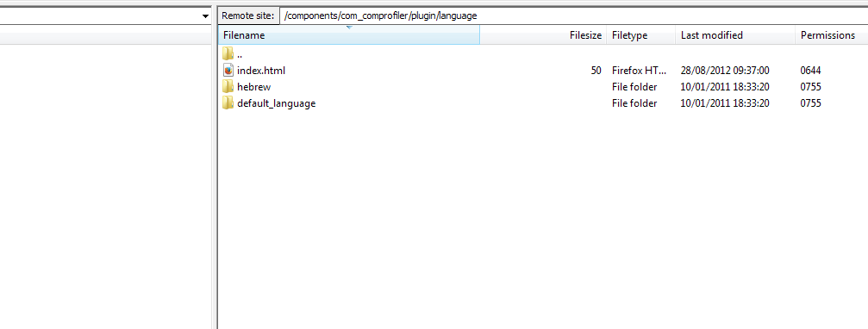Click the index.html Firefox file icon
The width and height of the screenshot is (868, 329).
pyautogui.click(x=228, y=71)
